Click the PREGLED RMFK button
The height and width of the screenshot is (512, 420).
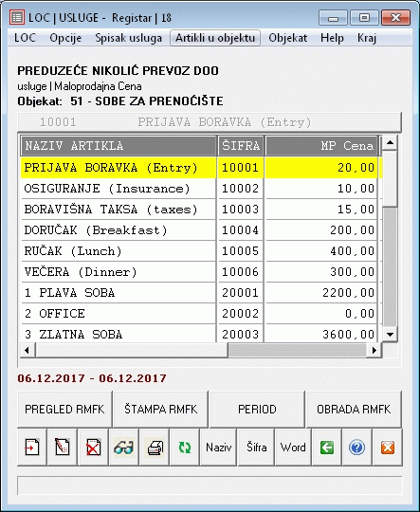click(x=64, y=410)
